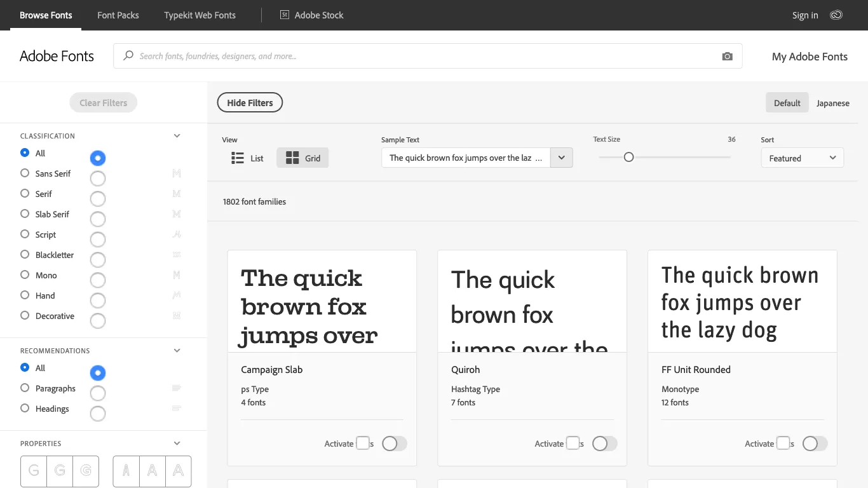Screen dimensions: 868x488
Task: Adjust the Text Size slider
Action: pos(629,156)
